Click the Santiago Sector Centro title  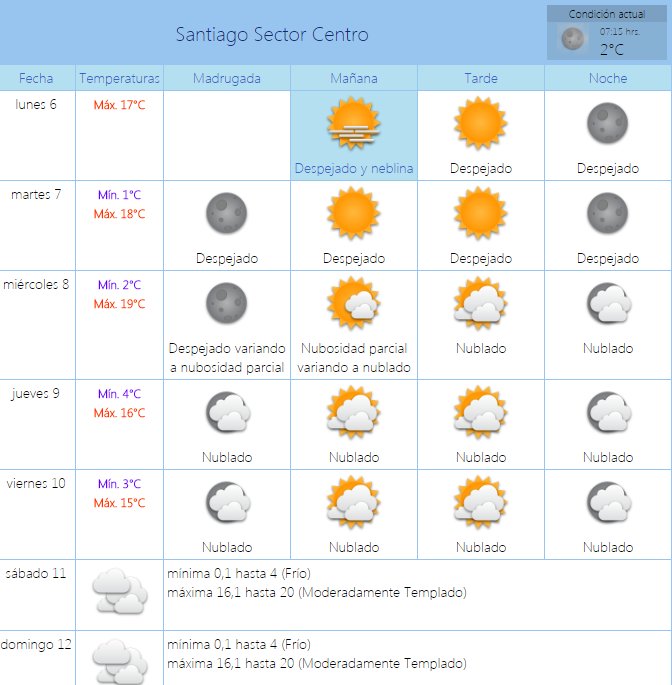pyautogui.click(x=272, y=35)
